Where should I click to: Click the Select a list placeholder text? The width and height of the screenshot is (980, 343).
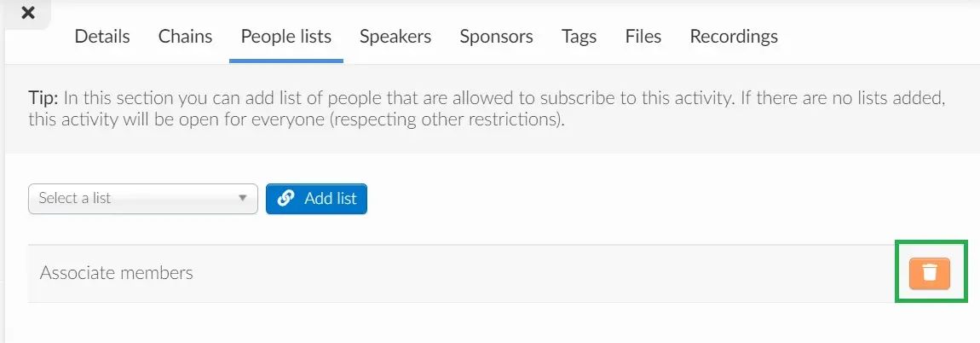coord(74,199)
